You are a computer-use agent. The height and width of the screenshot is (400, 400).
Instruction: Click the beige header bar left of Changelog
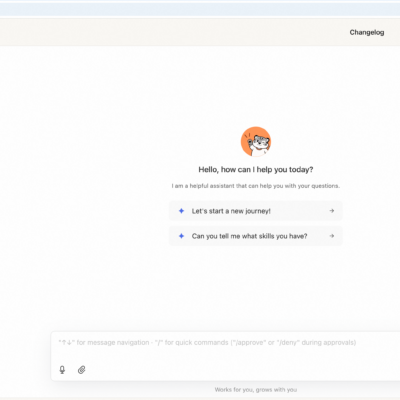pyautogui.click(x=173, y=32)
